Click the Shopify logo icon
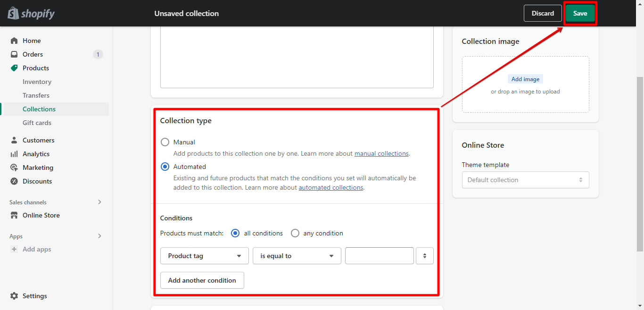 click(x=13, y=13)
